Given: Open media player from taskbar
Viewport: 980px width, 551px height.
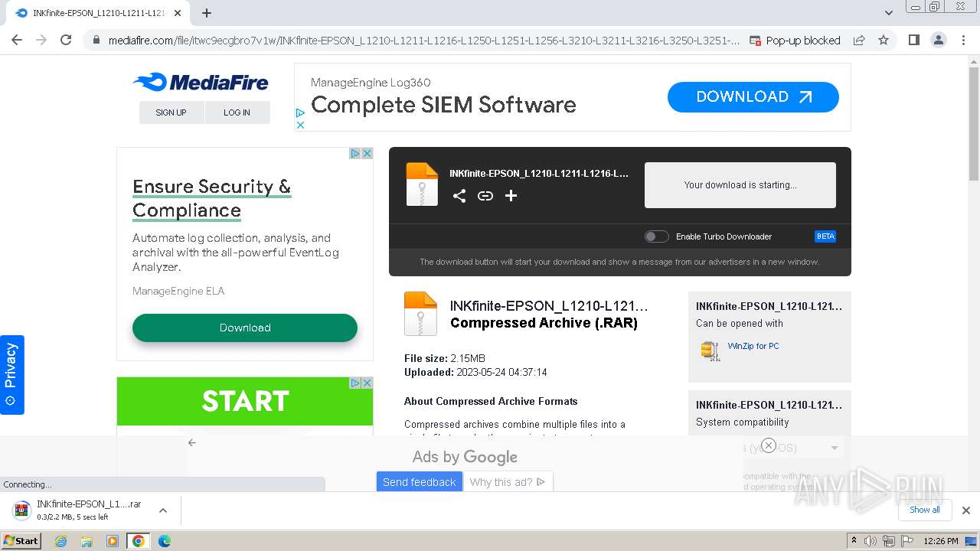Looking at the screenshot, I should 113,541.
